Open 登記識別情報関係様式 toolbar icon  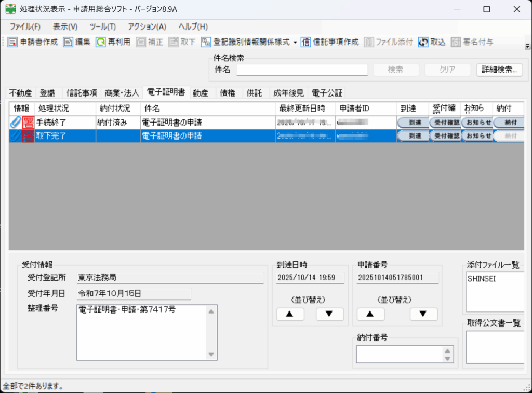tap(206, 42)
